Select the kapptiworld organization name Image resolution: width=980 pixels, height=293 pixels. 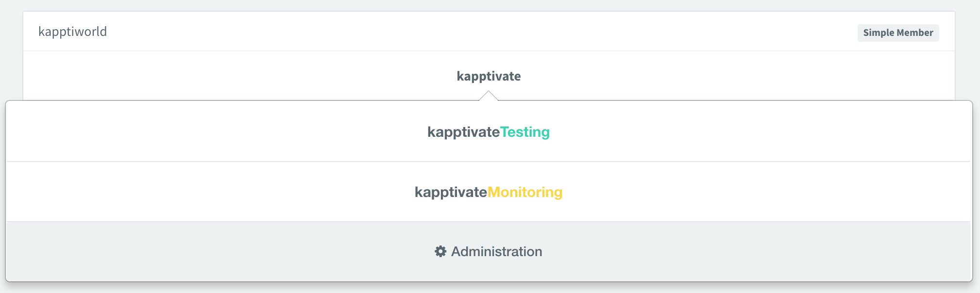pos(73,32)
